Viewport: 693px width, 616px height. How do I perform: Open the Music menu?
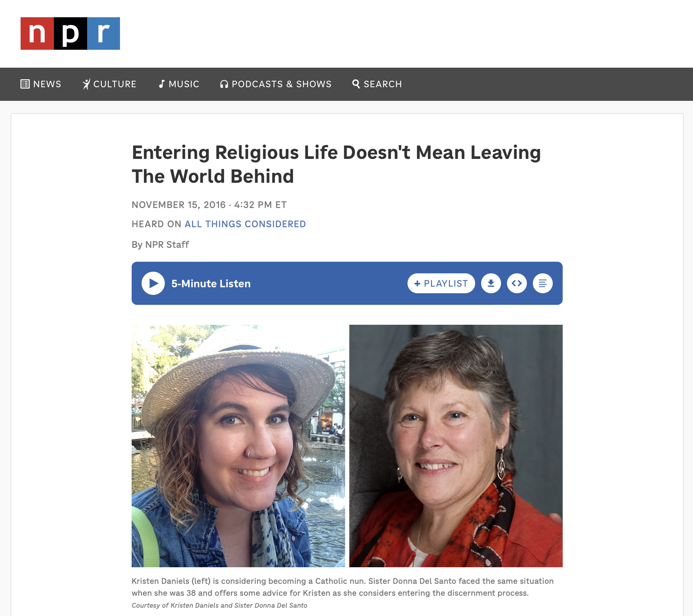click(179, 84)
